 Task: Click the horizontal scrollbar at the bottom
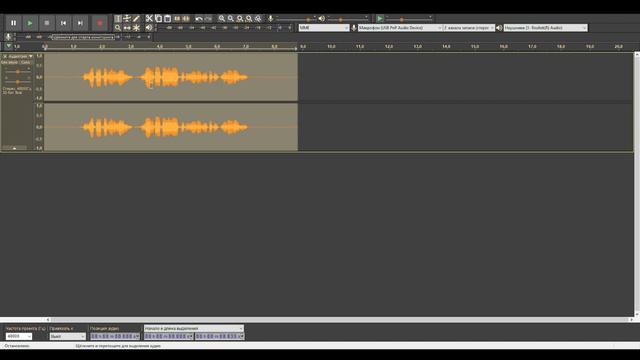tap(339, 320)
